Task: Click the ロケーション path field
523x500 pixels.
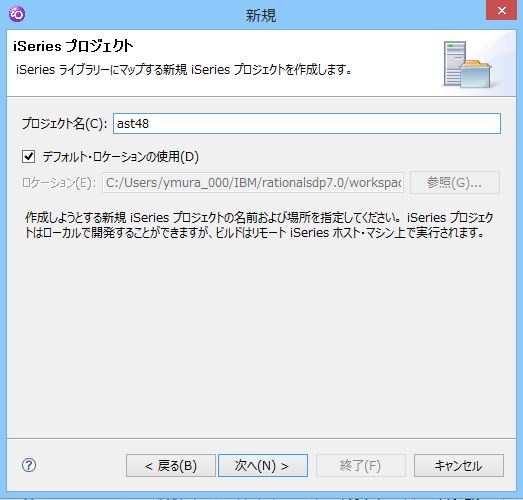Action: click(253, 182)
